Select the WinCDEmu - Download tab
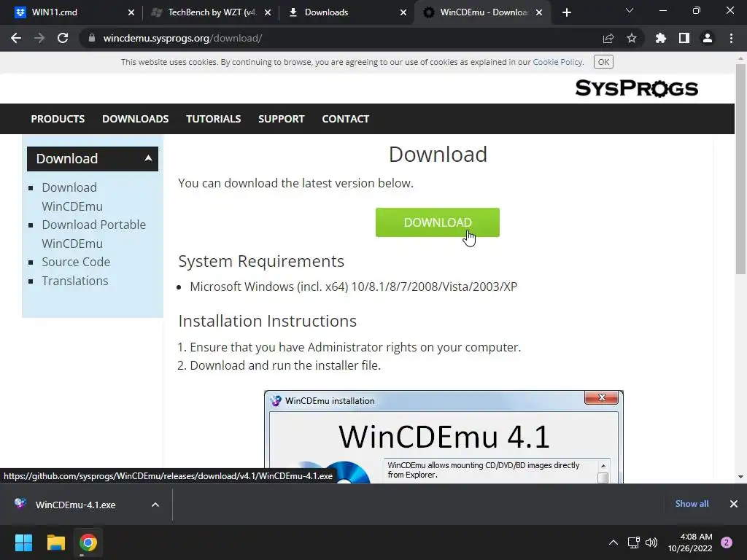Image resolution: width=747 pixels, height=560 pixels. coord(482,12)
